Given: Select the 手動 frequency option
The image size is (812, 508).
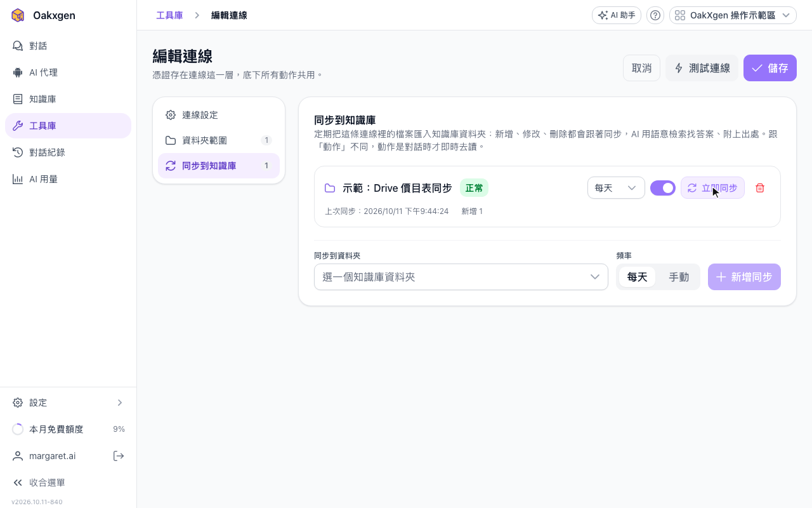Looking at the screenshot, I should coord(679,277).
